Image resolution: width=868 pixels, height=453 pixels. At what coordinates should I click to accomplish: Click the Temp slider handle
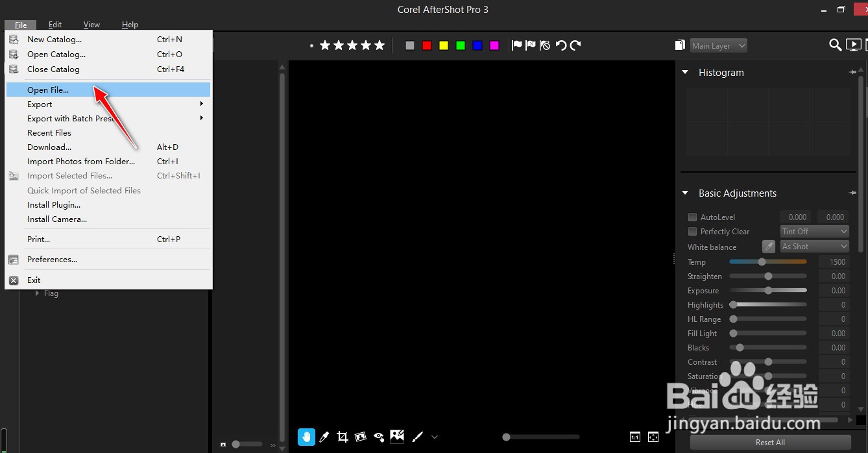click(762, 262)
